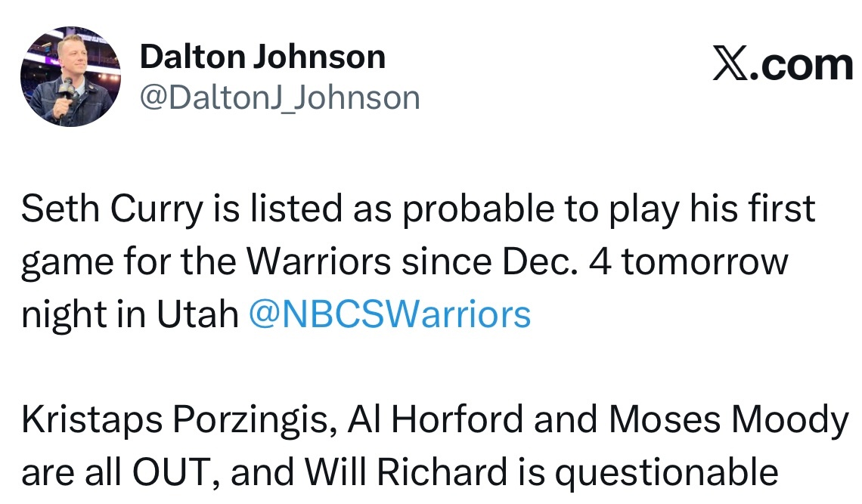Click the word "Utah" in the tweet
Screen dimensions: 862x504
coord(197,314)
